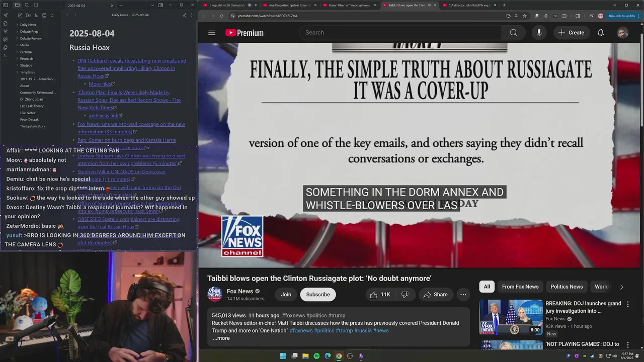Reload the YouTube page
The height and width of the screenshot is (362, 644).
tap(222, 16)
